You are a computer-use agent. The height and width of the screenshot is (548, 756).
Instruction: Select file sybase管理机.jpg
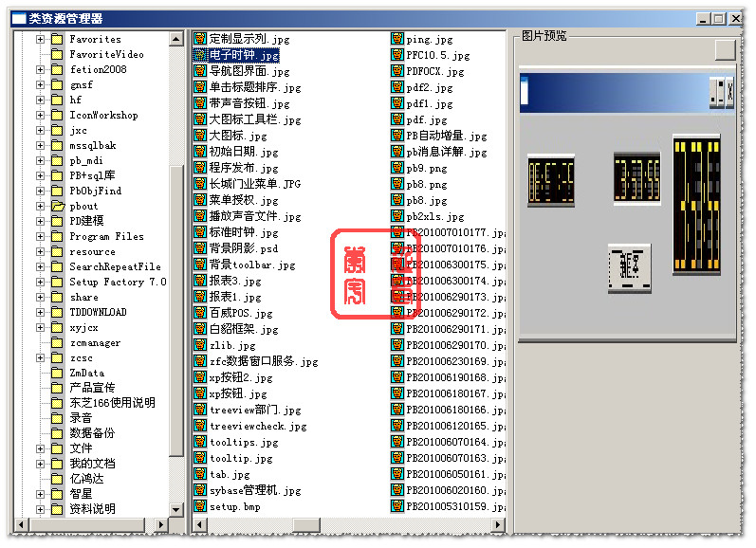tap(255, 490)
